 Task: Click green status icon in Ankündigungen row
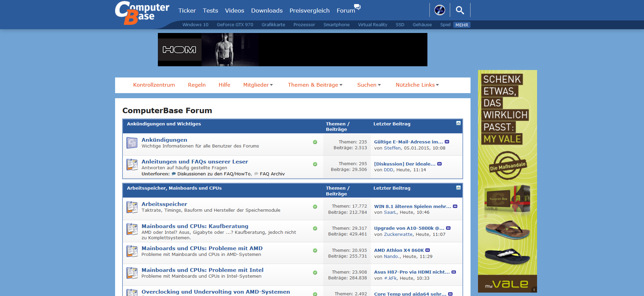(x=315, y=142)
